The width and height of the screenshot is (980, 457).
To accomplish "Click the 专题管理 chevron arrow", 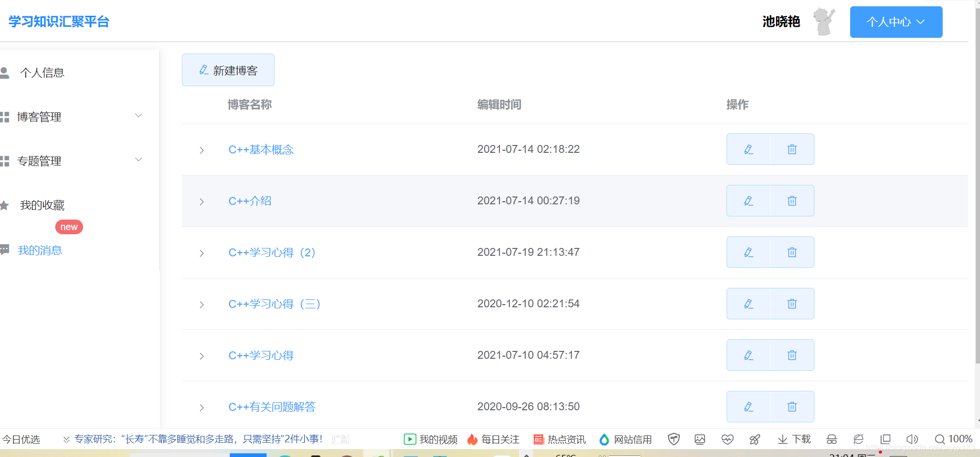I will (x=139, y=160).
